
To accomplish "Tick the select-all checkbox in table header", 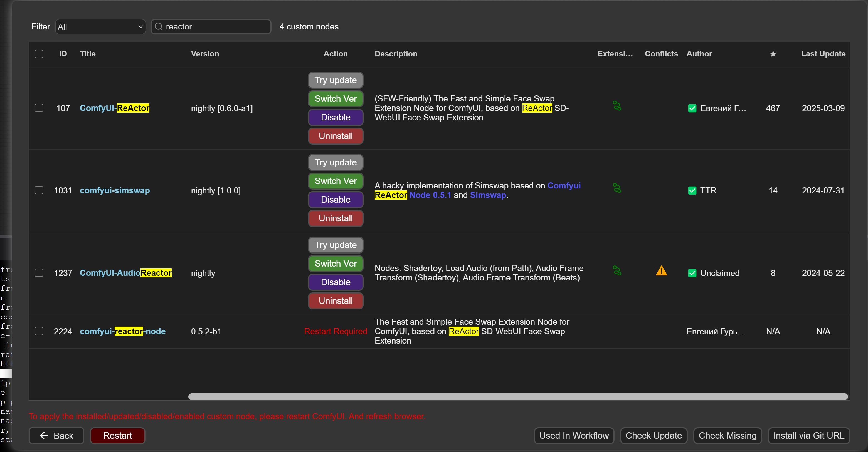I will pyautogui.click(x=39, y=54).
